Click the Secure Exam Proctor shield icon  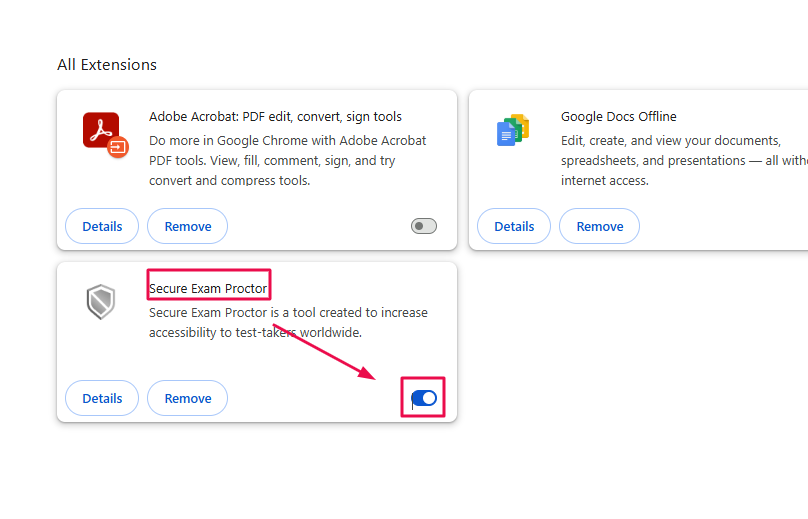[101, 301]
